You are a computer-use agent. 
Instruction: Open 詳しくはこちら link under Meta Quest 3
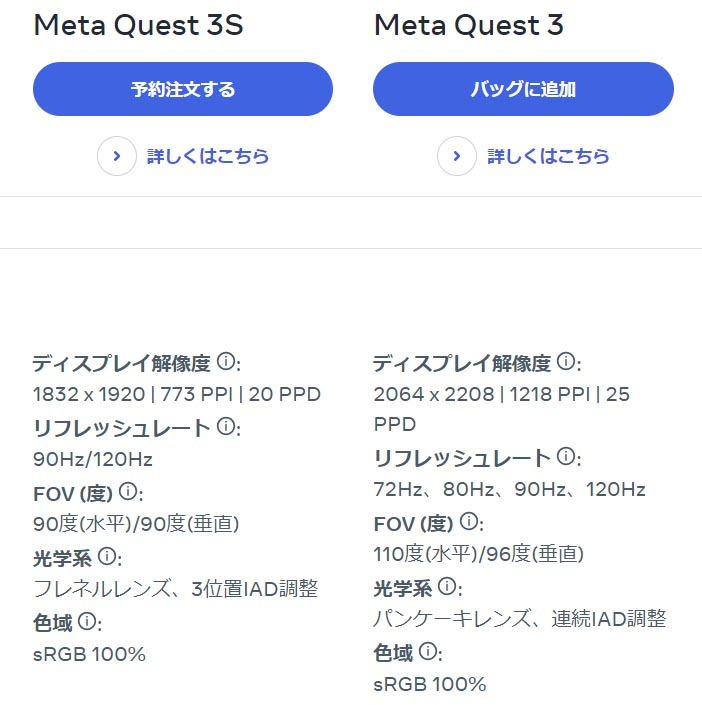pyautogui.click(x=548, y=156)
